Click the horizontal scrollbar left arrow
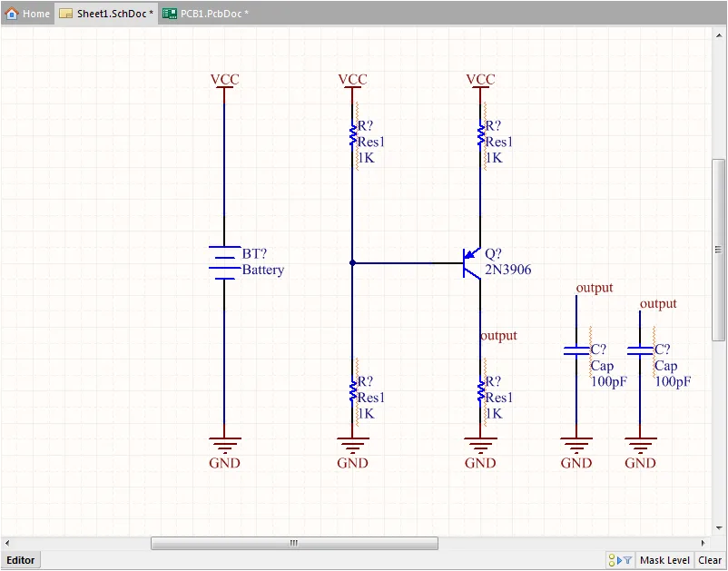 [7, 543]
